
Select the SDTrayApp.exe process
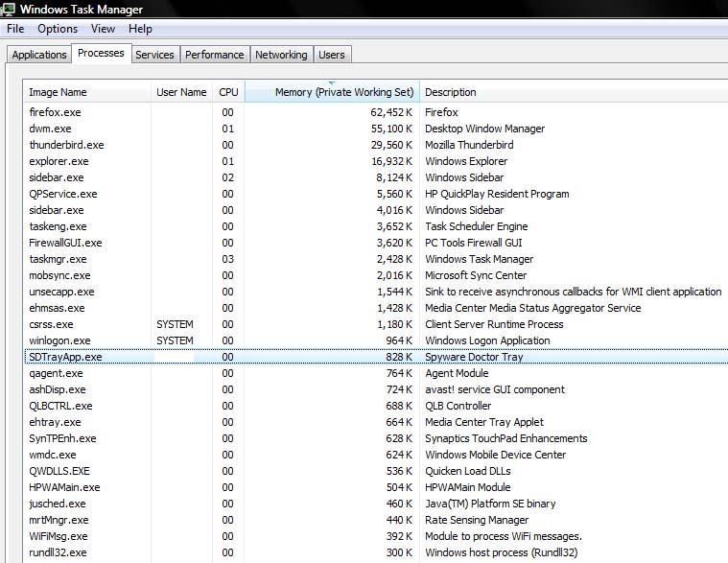point(376,357)
